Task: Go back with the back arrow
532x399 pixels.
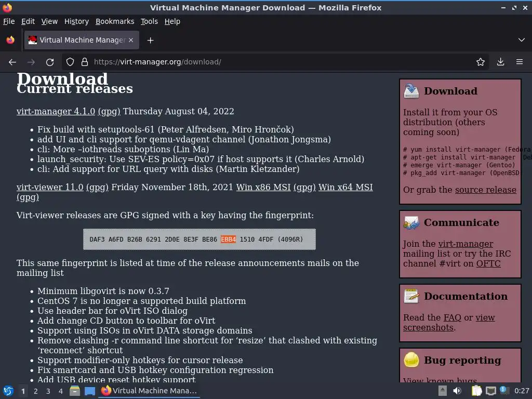Action: pos(12,62)
